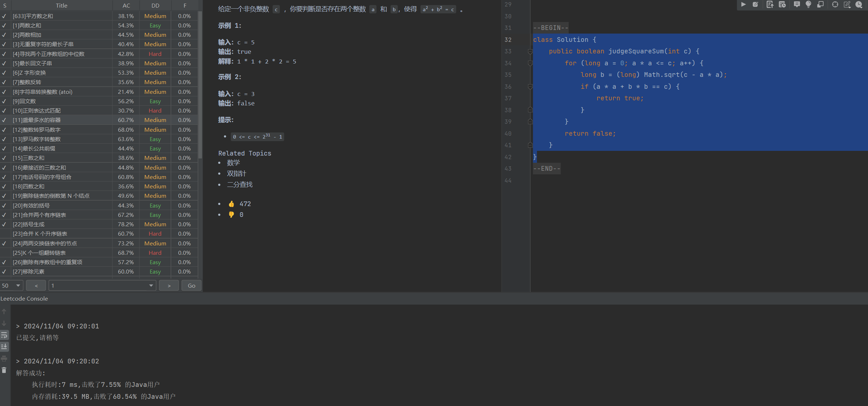Collapse the judgeSquareSum method at line 33
Viewport: 868px width, 406px height.
click(x=530, y=52)
